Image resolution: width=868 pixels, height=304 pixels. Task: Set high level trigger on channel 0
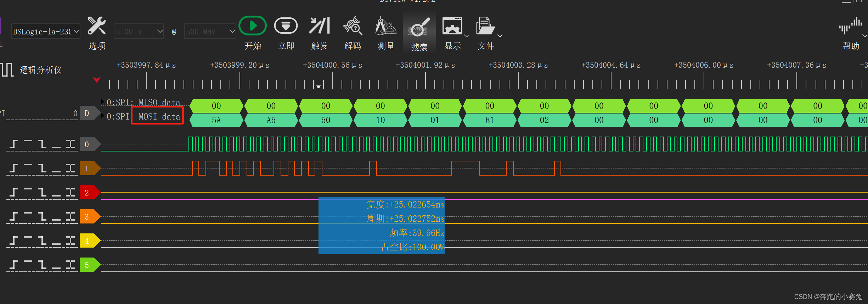point(28,141)
